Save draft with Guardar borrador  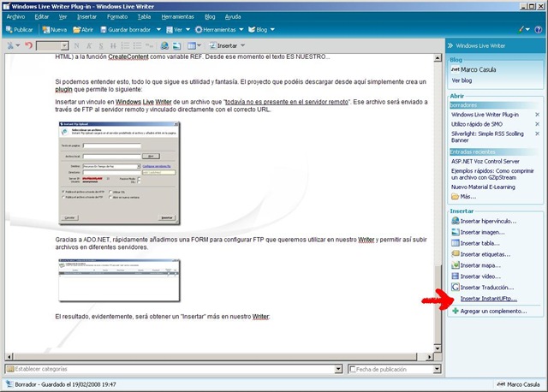[x=126, y=30]
